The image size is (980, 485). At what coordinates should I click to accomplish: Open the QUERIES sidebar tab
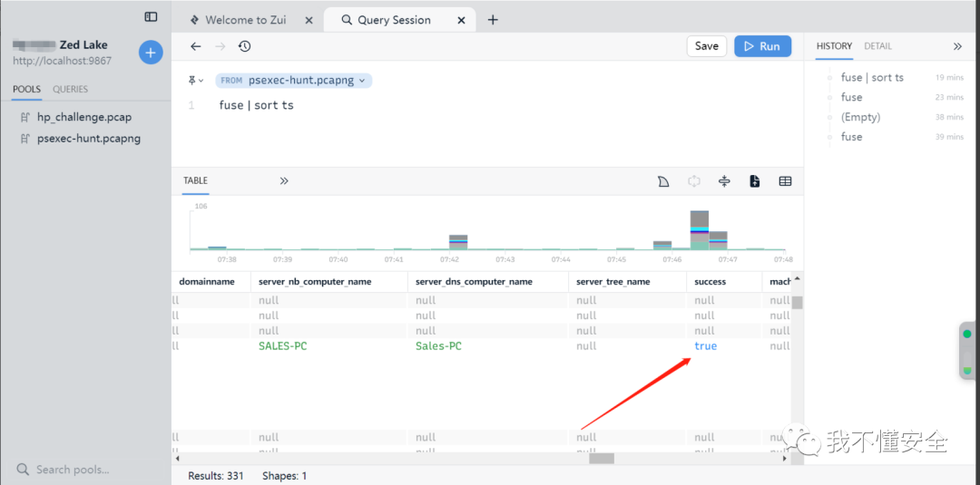coord(70,89)
